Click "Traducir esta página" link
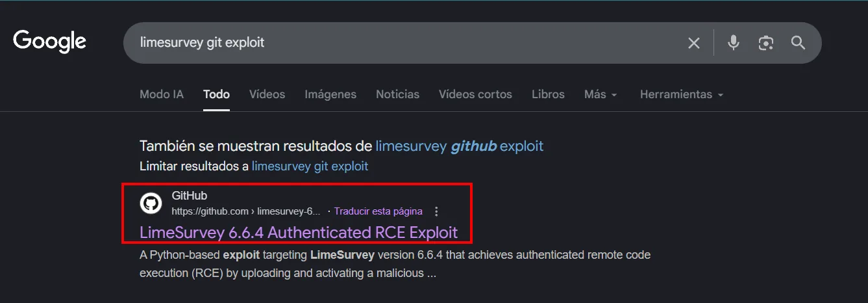868x303 pixels. [x=378, y=211]
